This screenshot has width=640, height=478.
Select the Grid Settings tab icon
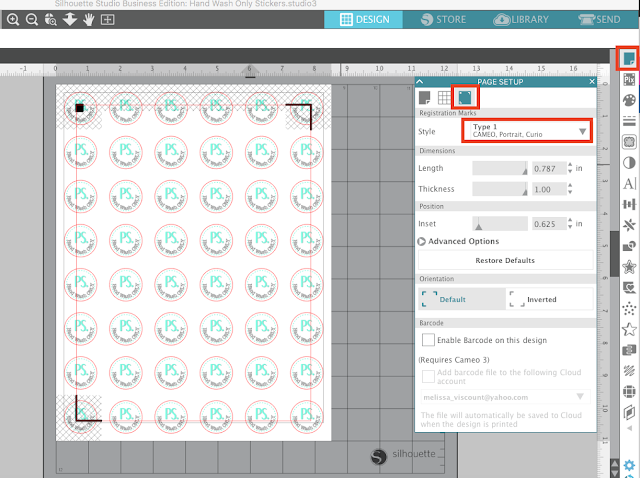pos(444,98)
